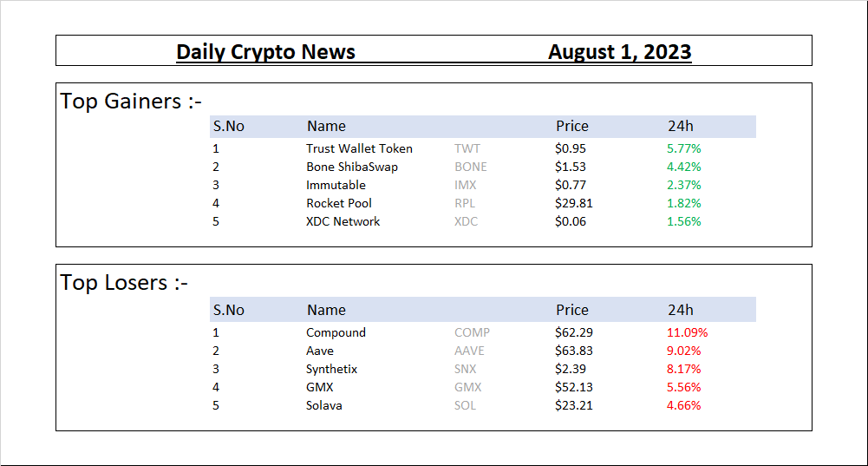Select the Top Gainers heading
The height and width of the screenshot is (466, 868).
pyautogui.click(x=131, y=102)
